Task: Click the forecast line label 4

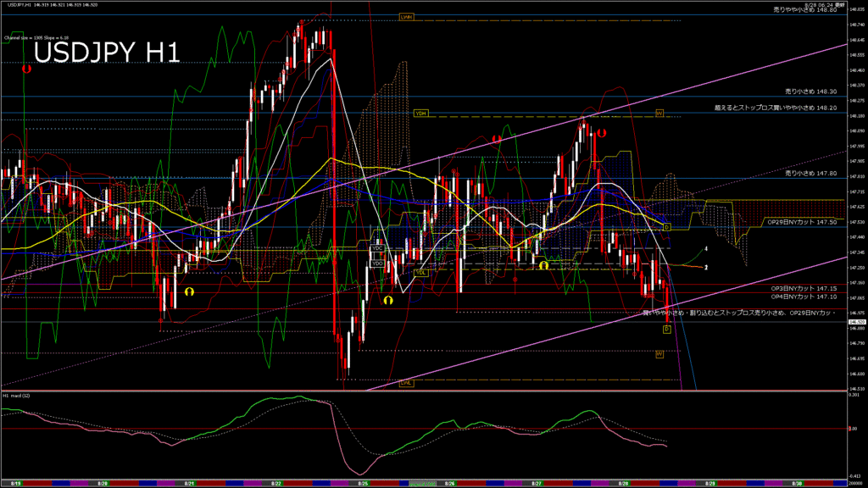Action: coord(706,249)
